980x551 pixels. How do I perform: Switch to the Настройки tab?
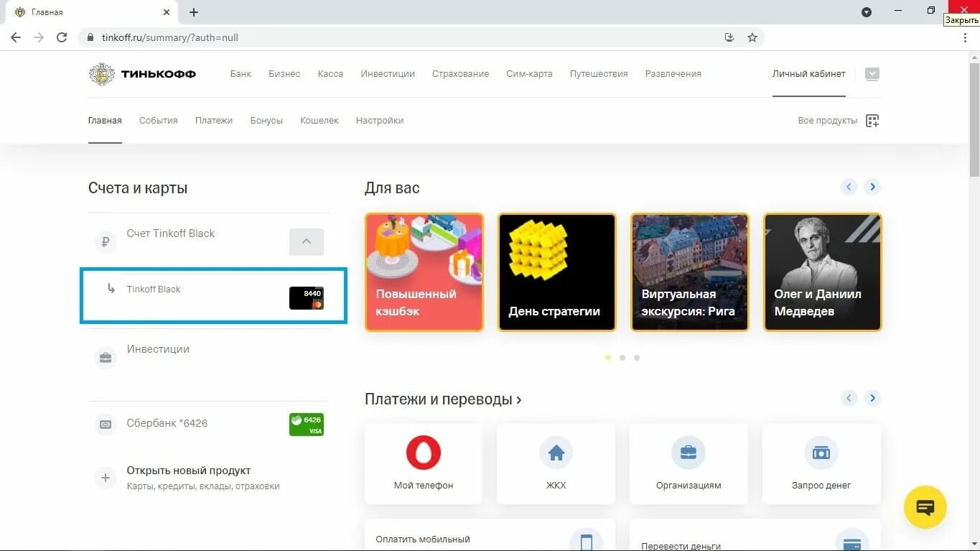pyautogui.click(x=380, y=121)
